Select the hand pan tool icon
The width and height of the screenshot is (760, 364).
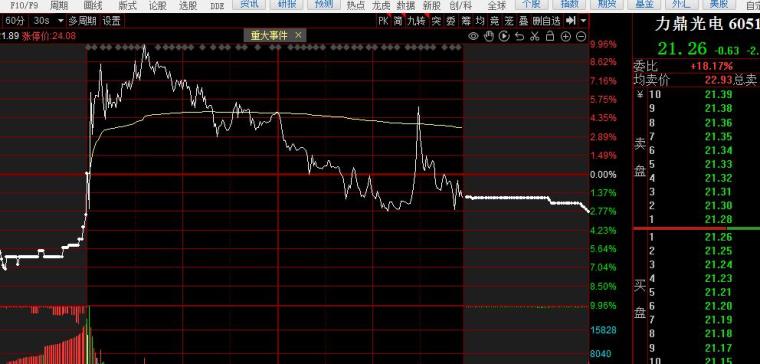coord(489,36)
